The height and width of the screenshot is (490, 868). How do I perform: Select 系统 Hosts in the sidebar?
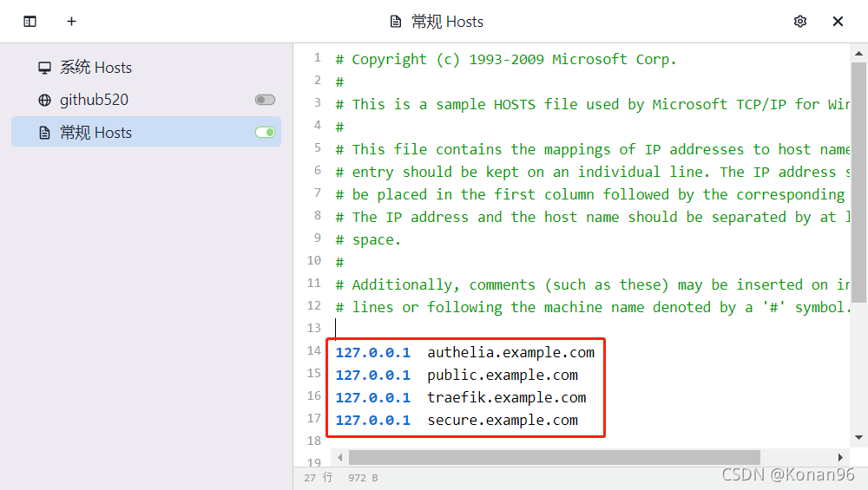146,68
